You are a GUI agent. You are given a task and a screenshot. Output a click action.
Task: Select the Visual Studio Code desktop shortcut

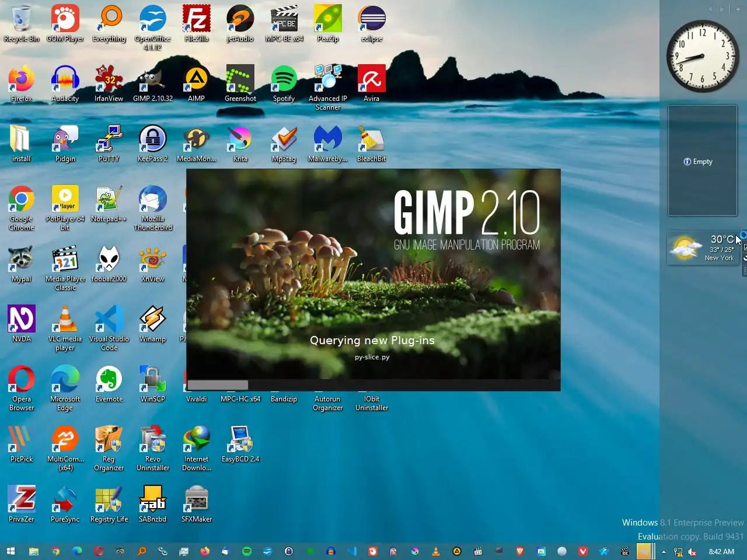click(x=109, y=328)
